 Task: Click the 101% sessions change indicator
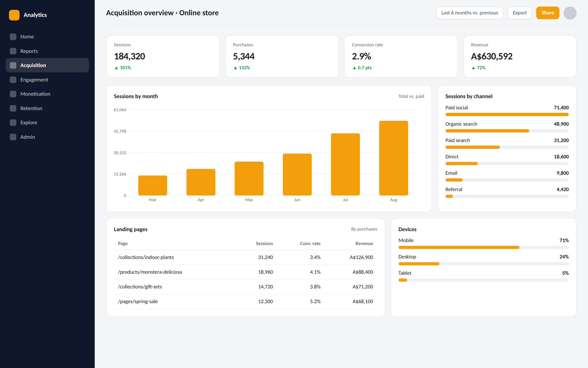[x=123, y=68]
